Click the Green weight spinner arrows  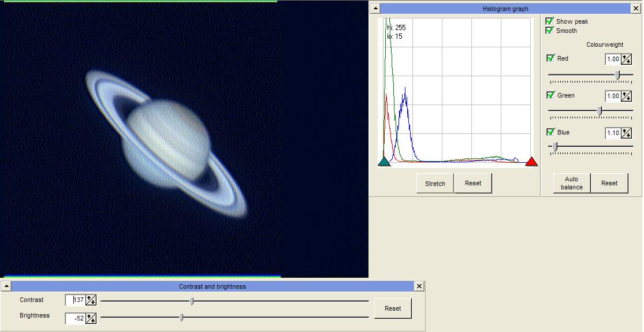(x=626, y=96)
